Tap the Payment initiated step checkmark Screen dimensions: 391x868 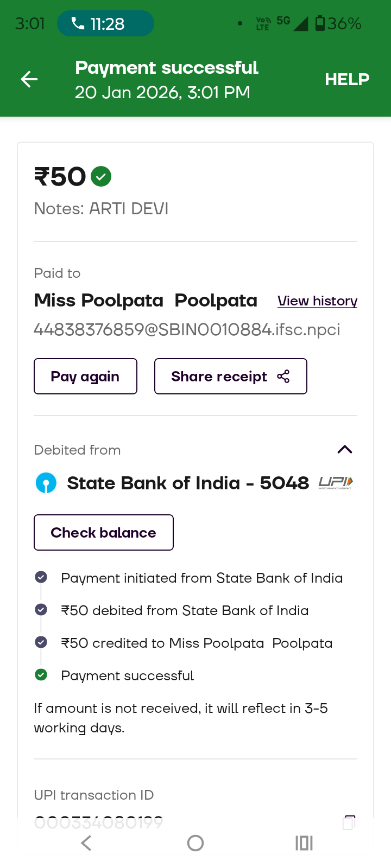(x=41, y=577)
